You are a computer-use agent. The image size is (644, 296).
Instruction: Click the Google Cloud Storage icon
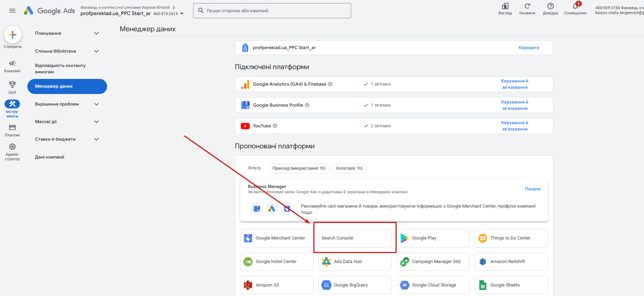pyautogui.click(x=405, y=285)
